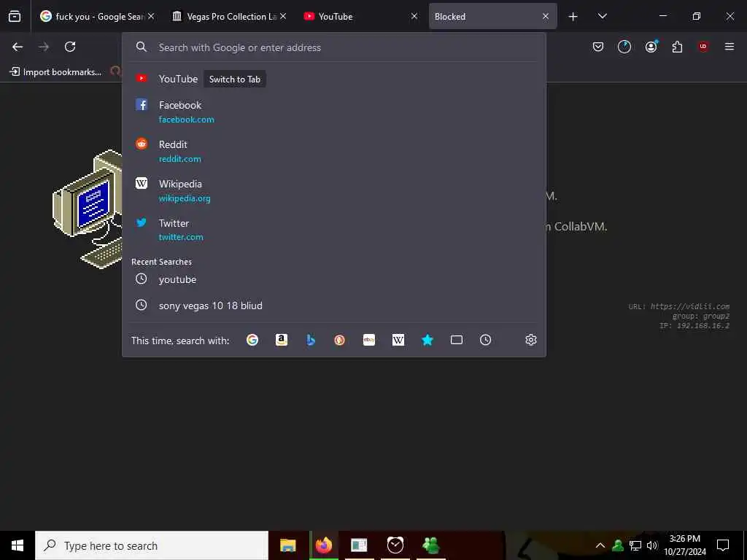Screen dimensions: 747x560
Task: Search this time with DuckDuckGo
Action: pos(340,340)
